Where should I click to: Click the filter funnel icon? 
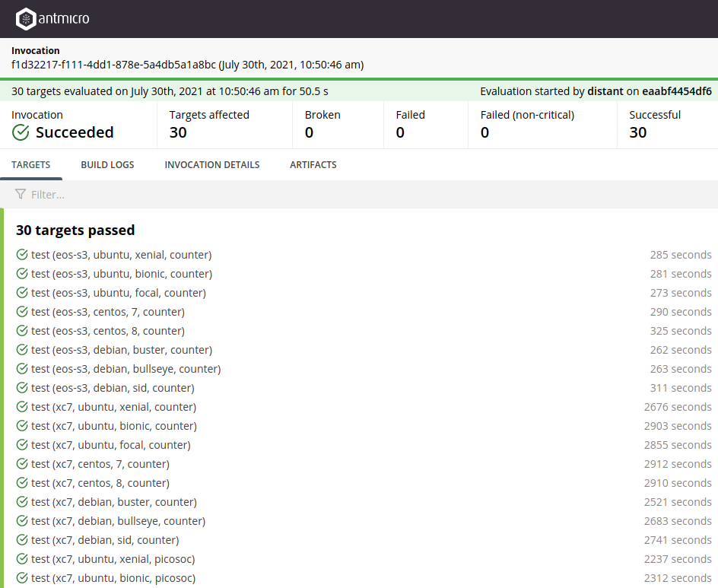[21, 195]
